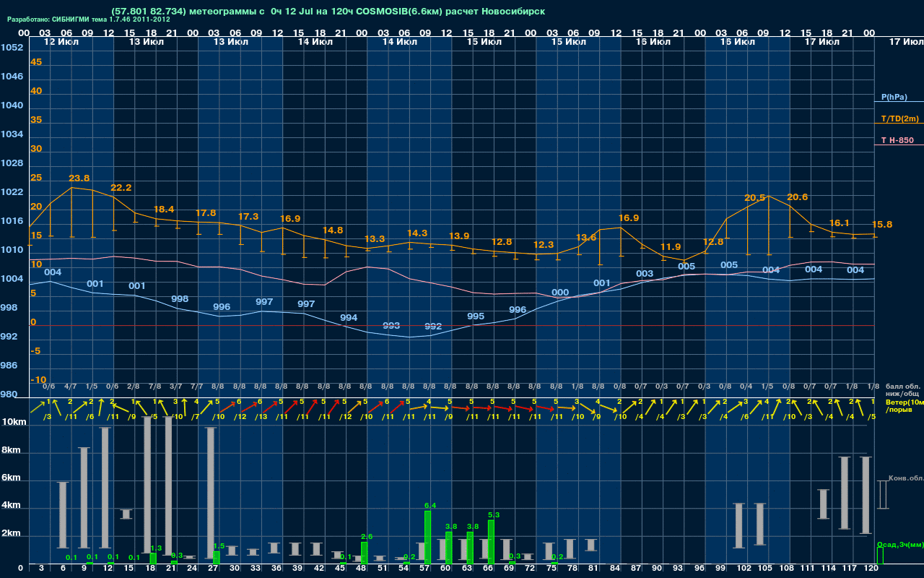The width and height of the screenshot is (924, 578).
Task: Click the 'Осад,3ч(мм)' precipitation legend label
Action: tap(899, 544)
